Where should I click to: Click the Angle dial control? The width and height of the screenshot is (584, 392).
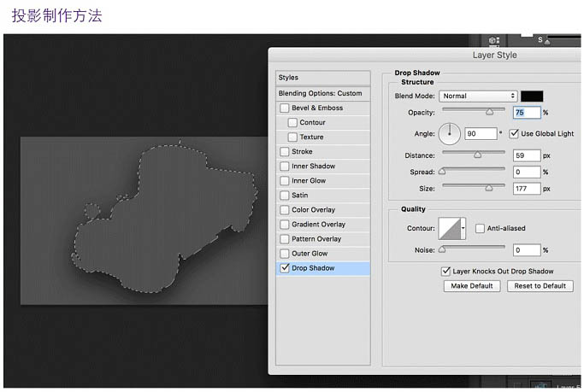click(x=450, y=133)
